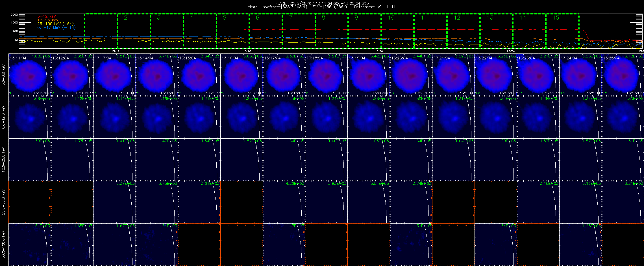644x266 pixels.
Task: Click the '12.0-25.0 keV' row label
Action: click(x=3, y=160)
